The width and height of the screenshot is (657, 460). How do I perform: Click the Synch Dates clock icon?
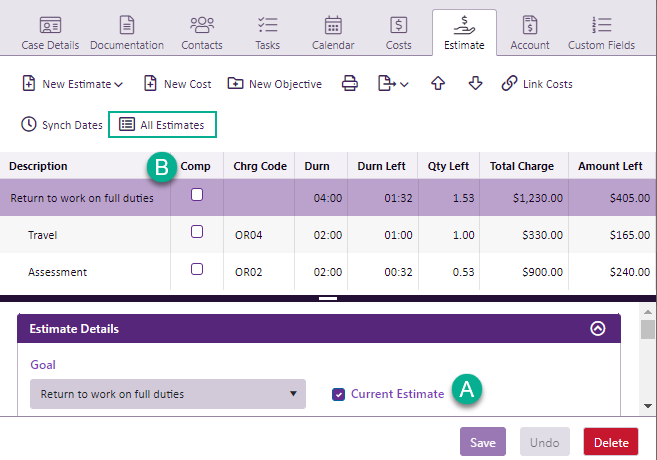pos(28,125)
